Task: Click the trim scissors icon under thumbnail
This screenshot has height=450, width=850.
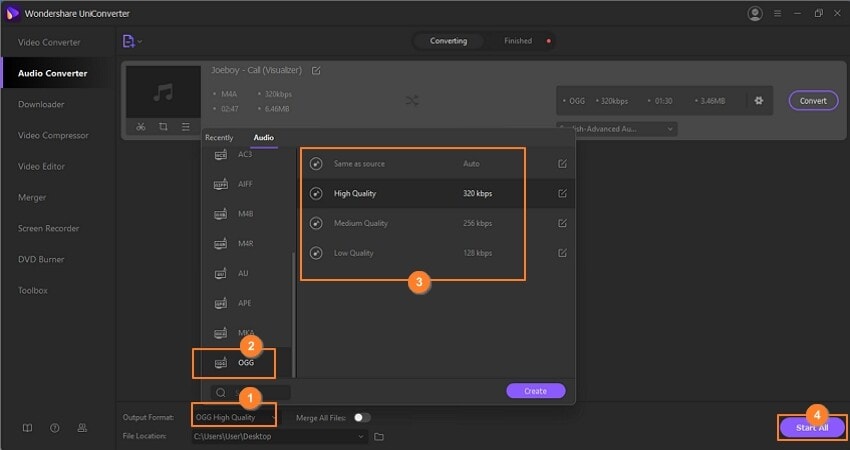Action: (141, 127)
